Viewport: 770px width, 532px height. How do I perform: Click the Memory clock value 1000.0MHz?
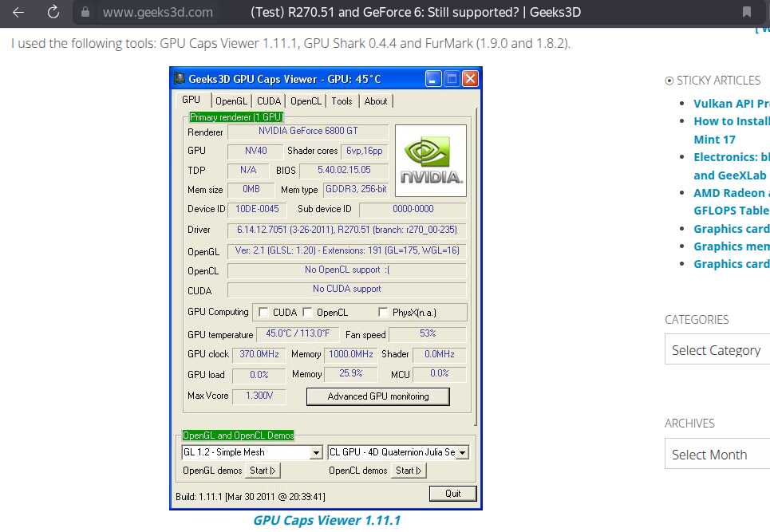350,354
